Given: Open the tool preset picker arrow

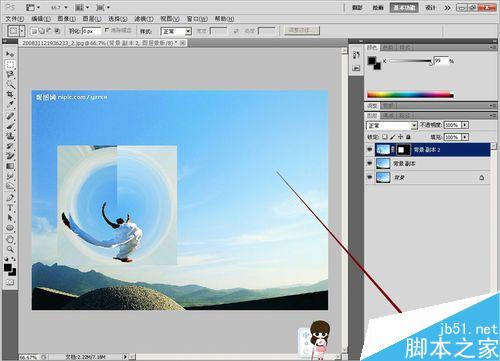Looking at the screenshot, I should pos(22,31).
